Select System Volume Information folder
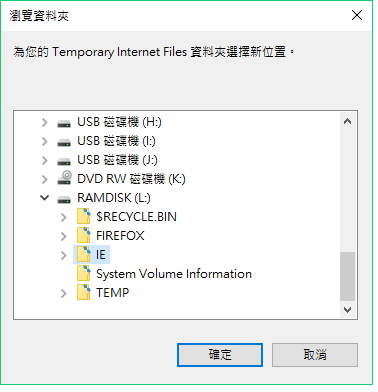Viewport: 378px width, 392px height. pos(174,274)
